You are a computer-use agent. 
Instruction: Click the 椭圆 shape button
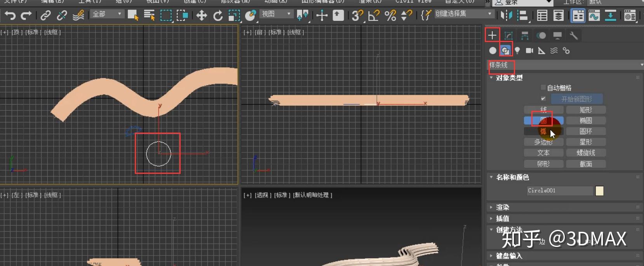click(x=586, y=121)
